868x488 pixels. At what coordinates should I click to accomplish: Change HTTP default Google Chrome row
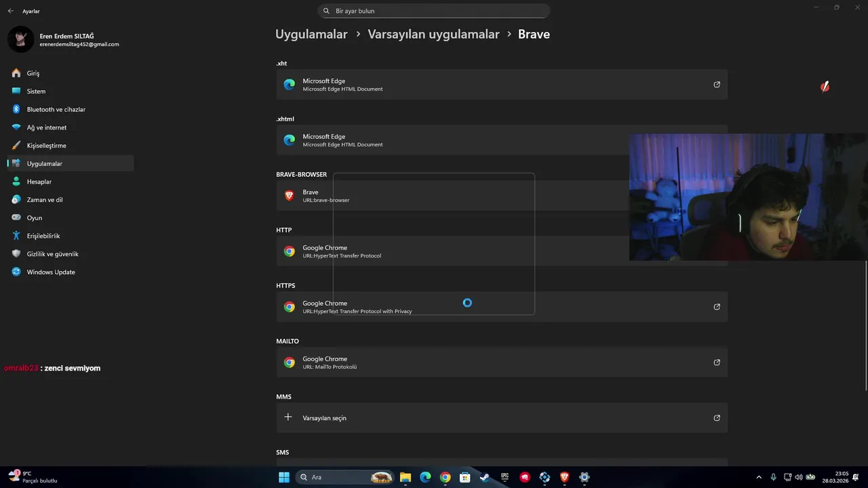point(502,251)
